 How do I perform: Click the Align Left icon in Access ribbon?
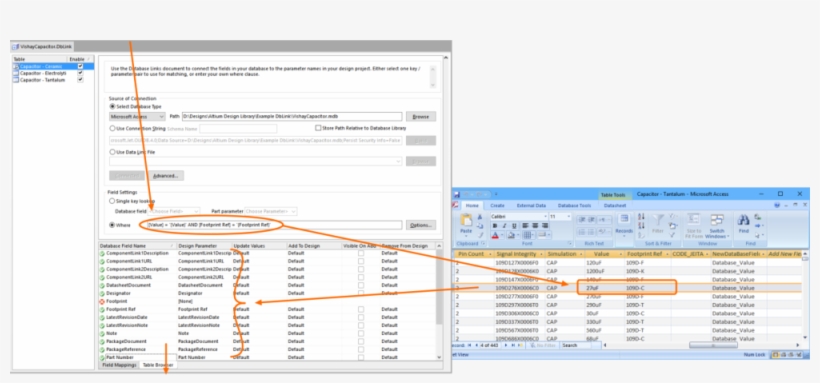(526, 226)
